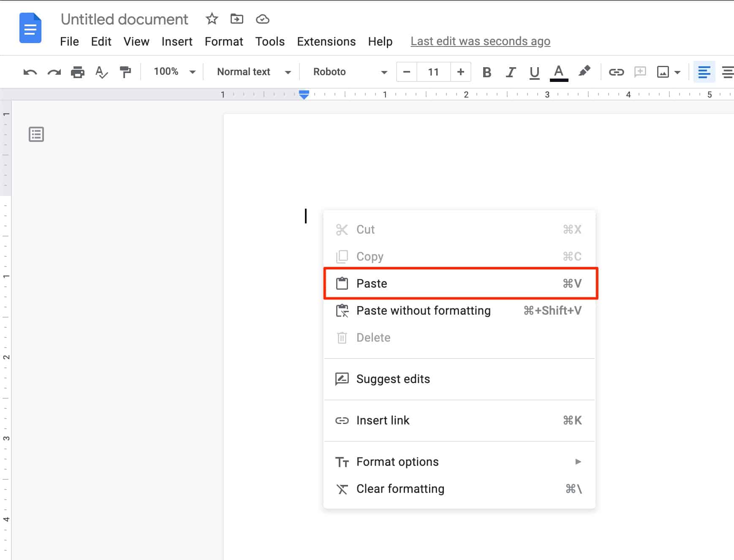Open the Extensions menu

click(326, 41)
